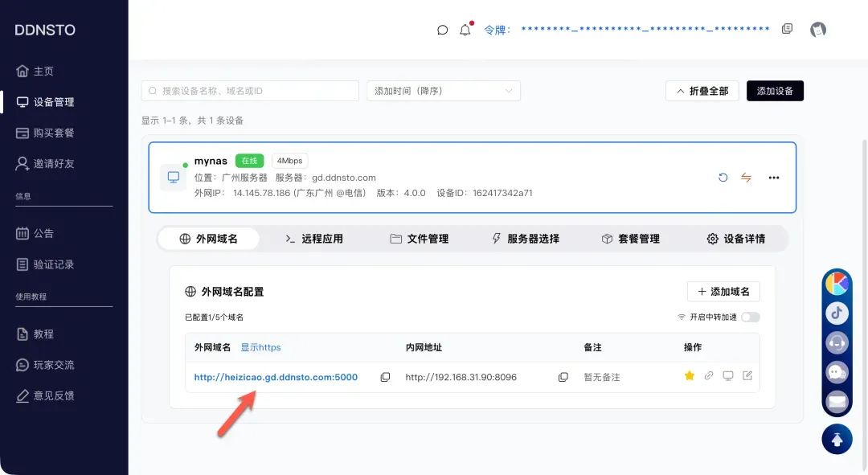Open the chat message bubble icon in header
The width and height of the screenshot is (868, 475).
point(442,30)
